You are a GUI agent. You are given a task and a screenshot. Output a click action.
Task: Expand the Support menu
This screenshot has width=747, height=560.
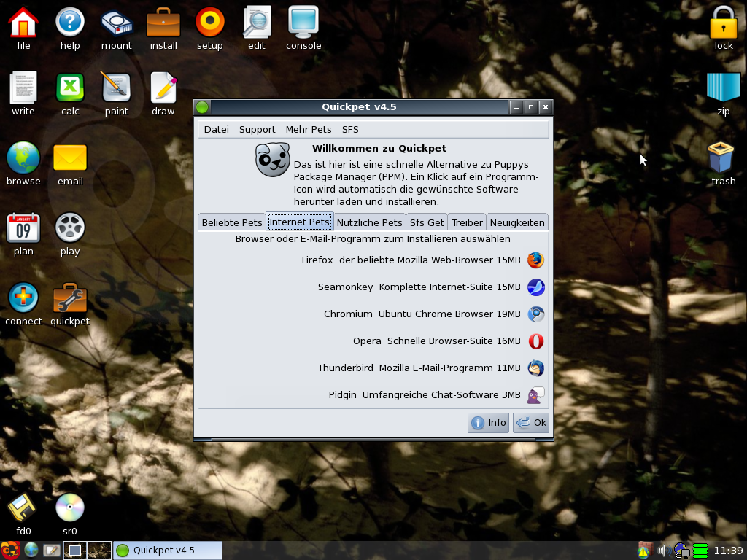pyautogui.click(x=257, y=130)
